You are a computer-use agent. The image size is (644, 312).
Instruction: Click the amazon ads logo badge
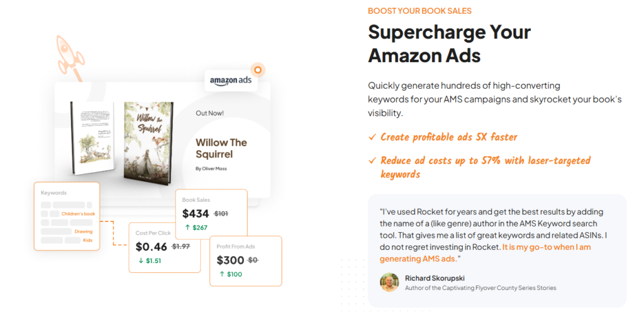click(231, 81)
